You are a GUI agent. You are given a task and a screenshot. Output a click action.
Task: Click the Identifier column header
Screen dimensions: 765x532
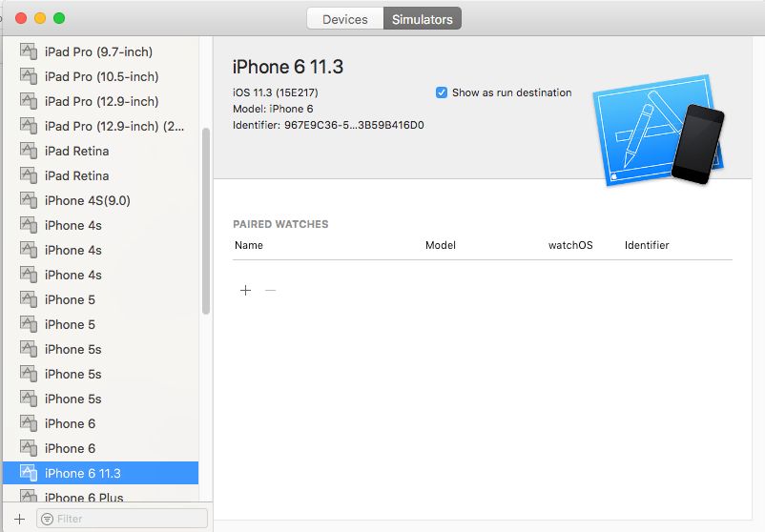pyautogui.click(x=647, y=245)
